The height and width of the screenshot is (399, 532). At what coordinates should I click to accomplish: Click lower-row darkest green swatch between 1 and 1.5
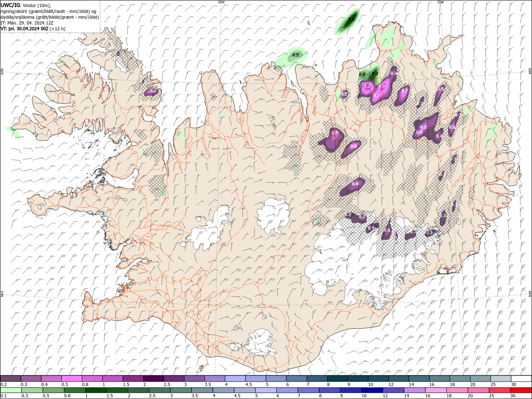pyautogui.click(x=96, y=390)
